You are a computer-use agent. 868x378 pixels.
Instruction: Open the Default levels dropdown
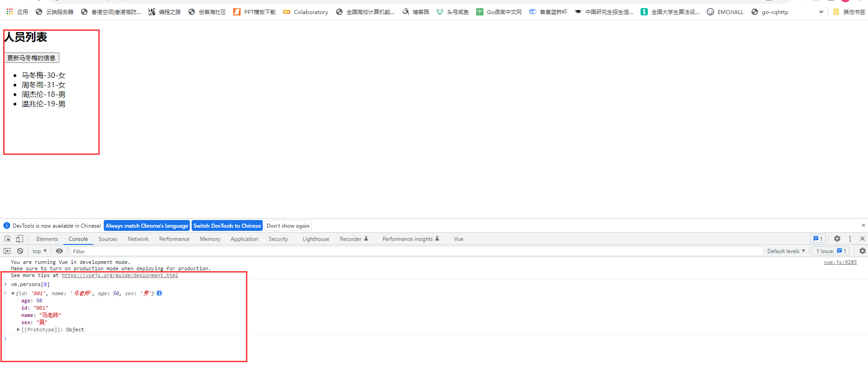click(786, 251)
